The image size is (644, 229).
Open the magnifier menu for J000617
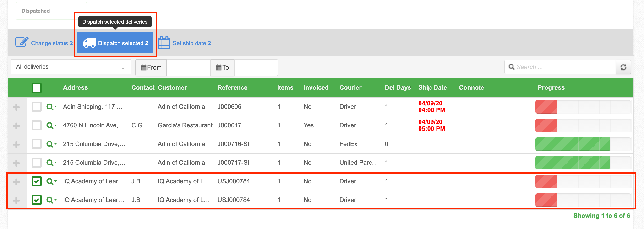pyautogui.click(x=51, y=125)
